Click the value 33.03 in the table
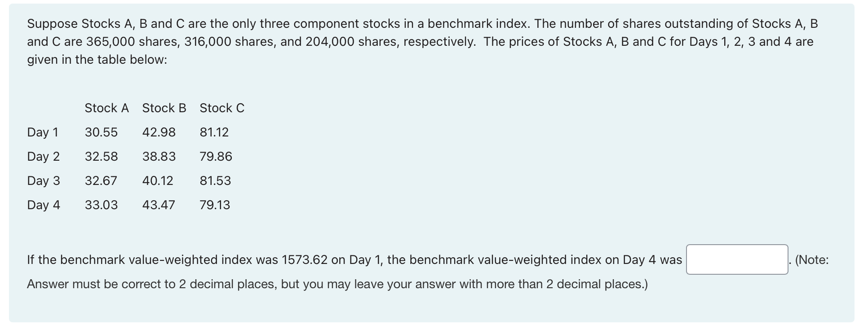This screenshot has height=325, width=868. point(102,205)
